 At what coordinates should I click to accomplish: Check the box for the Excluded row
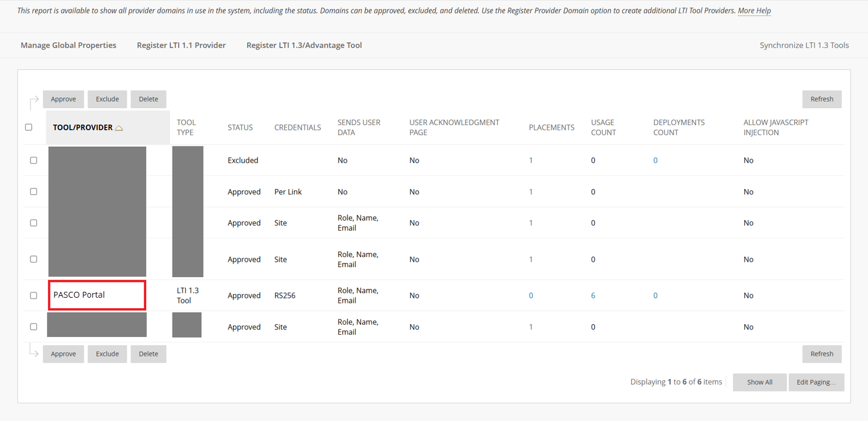click(33, 160)
